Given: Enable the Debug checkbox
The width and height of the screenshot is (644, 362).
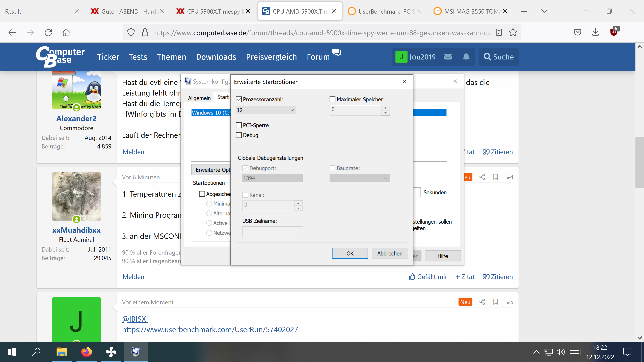Looking at the screenshot, I should point(239,135).
